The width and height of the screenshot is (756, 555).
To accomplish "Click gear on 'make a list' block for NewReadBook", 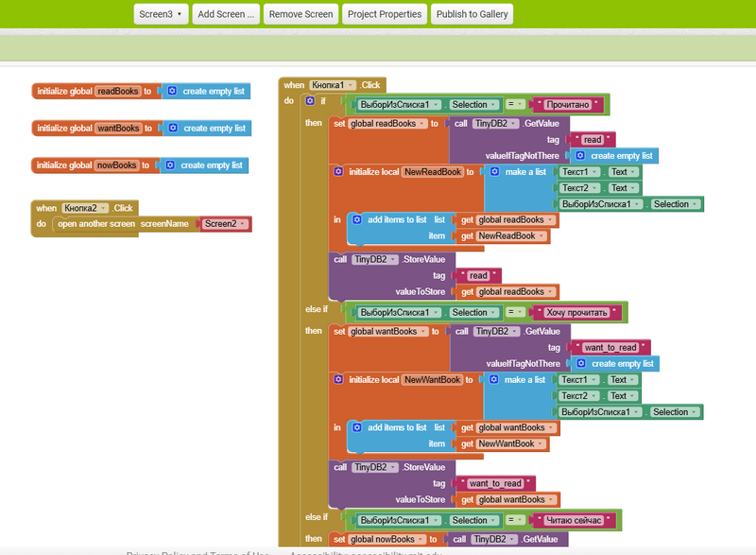I will (494, 172).
